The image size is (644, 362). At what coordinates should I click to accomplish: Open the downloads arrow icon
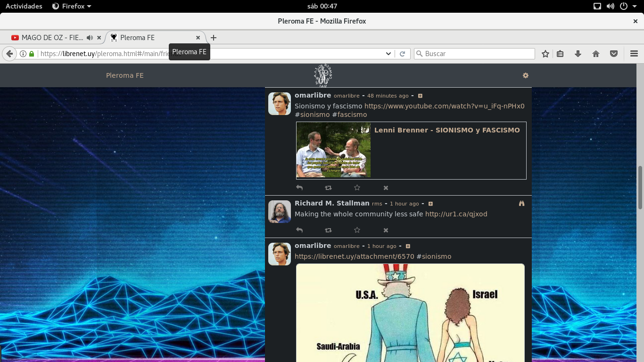pyautogui.click(x=578, y=54)
